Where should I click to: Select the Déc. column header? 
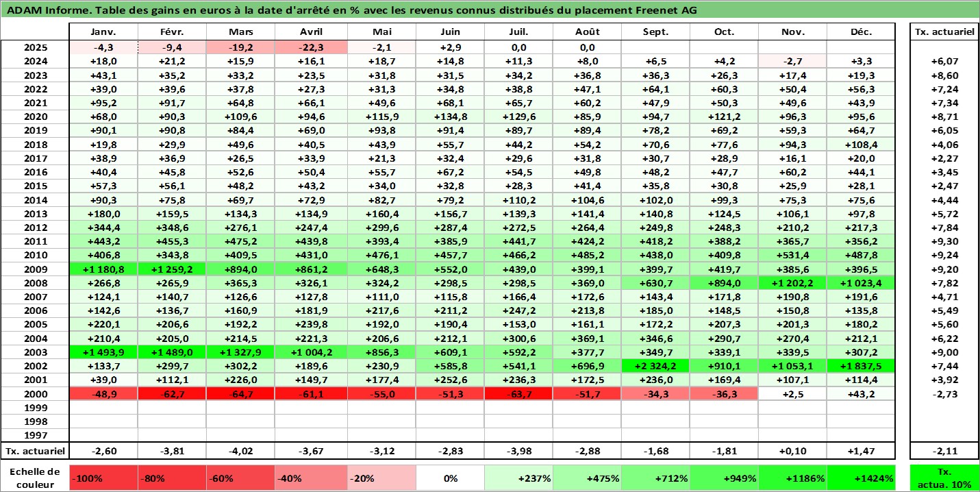click(x=861, y=32)
